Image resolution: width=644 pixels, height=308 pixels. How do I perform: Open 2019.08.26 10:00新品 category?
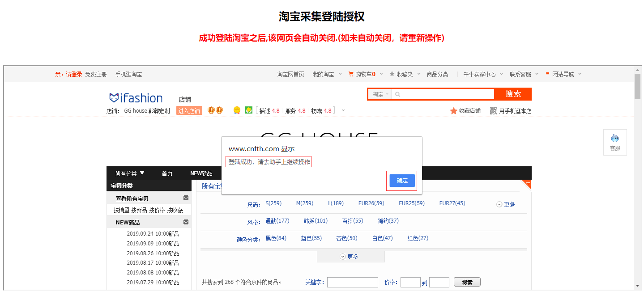click(153, 253)
